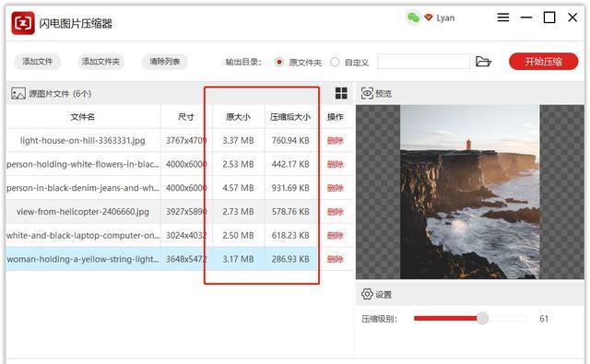Switch to grid view icon

341,93
